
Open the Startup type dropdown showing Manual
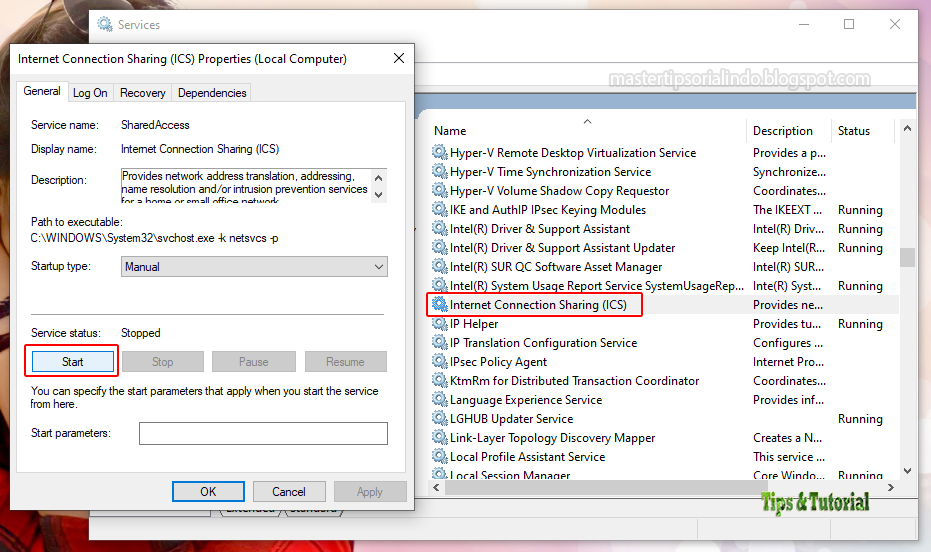click(x=254, y=267)
